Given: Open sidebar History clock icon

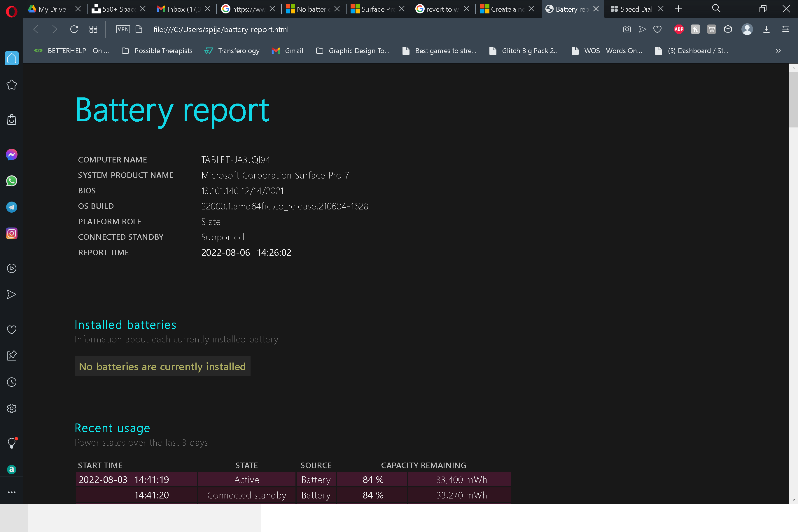Looking at the screenshot, I should click(12, 382).
